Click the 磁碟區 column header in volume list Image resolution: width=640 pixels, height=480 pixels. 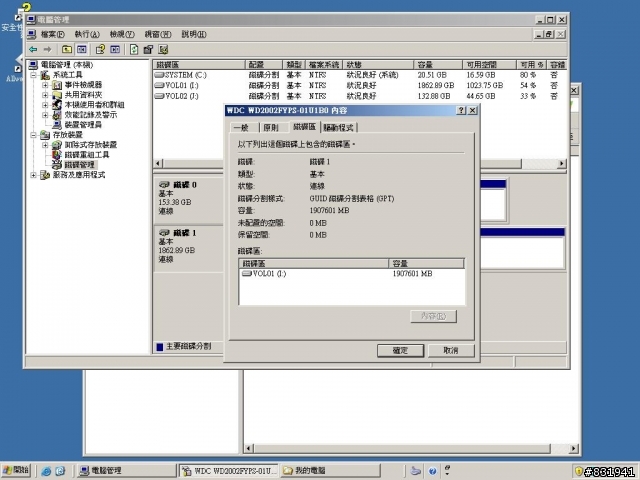[x=199, y=64]
